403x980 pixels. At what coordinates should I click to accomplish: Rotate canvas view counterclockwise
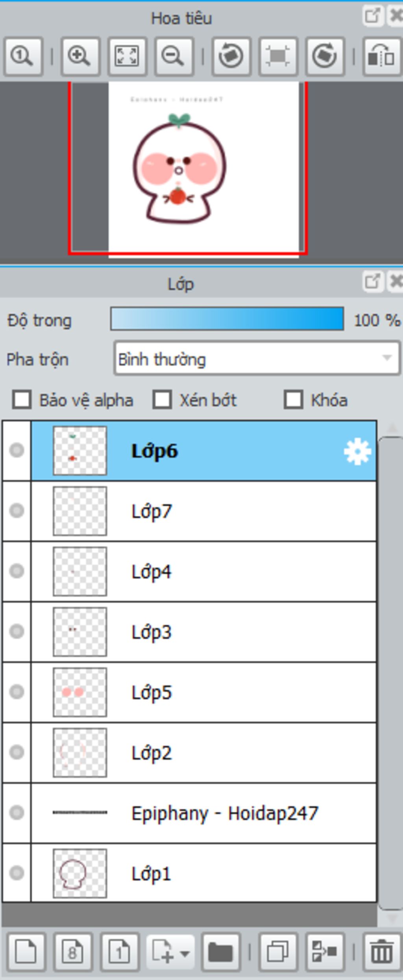(231, 56)
